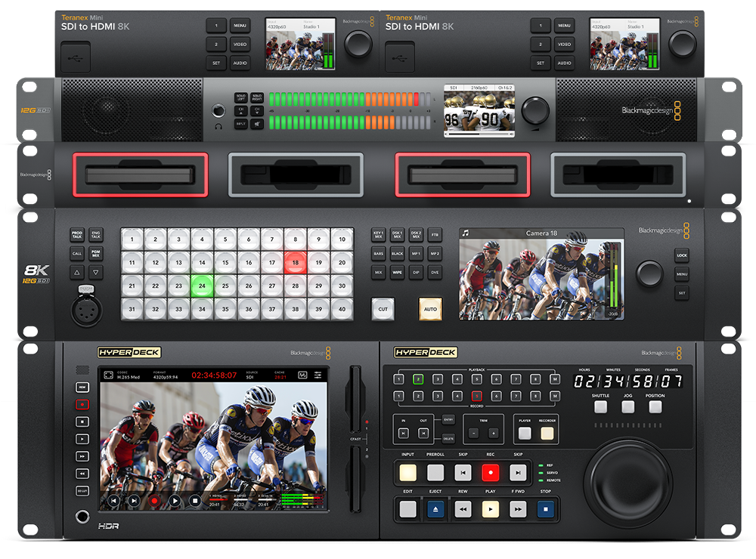The image size is (756, 559).
Task: Click the headphone volume knob on the audio monitor
Action: click(218, 110)
